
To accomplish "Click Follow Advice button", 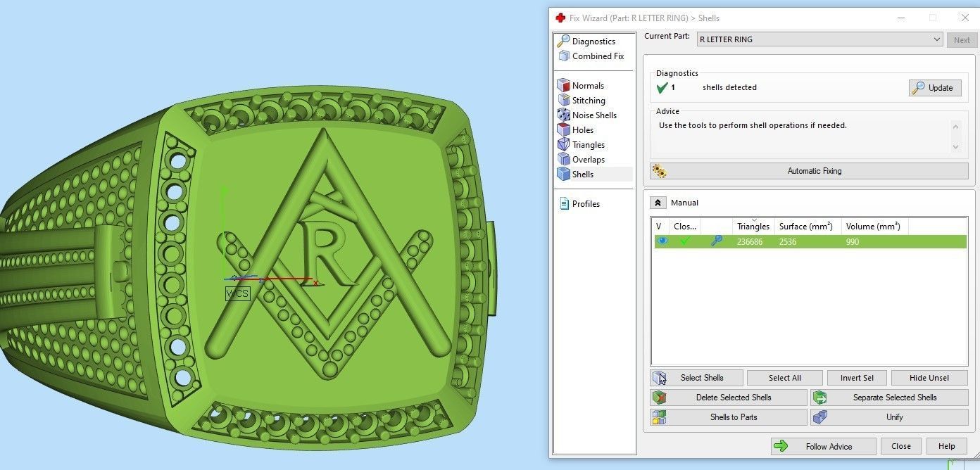I will 823,447.
